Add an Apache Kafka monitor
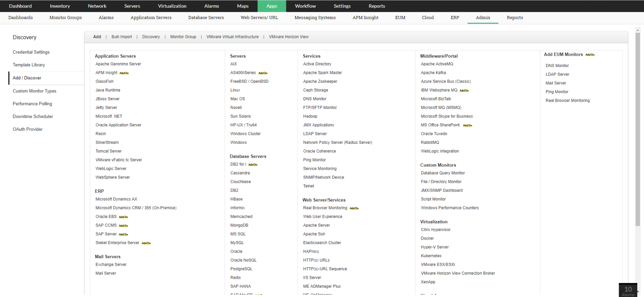644x297 pixels. 433,73
